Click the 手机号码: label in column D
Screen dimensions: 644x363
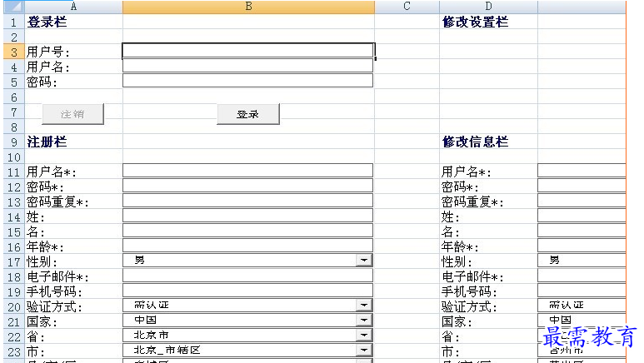tap(469, 292)
